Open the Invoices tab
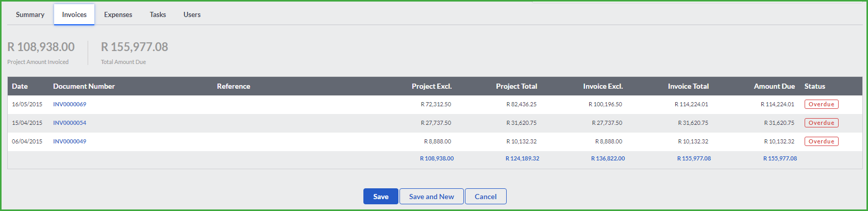 pos(74,14)
